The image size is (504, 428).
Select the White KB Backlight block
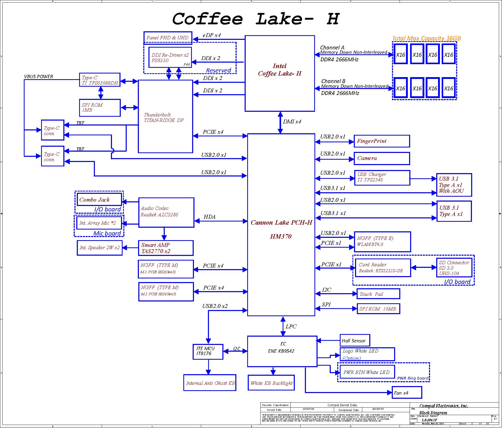click(x=271, y=383)
